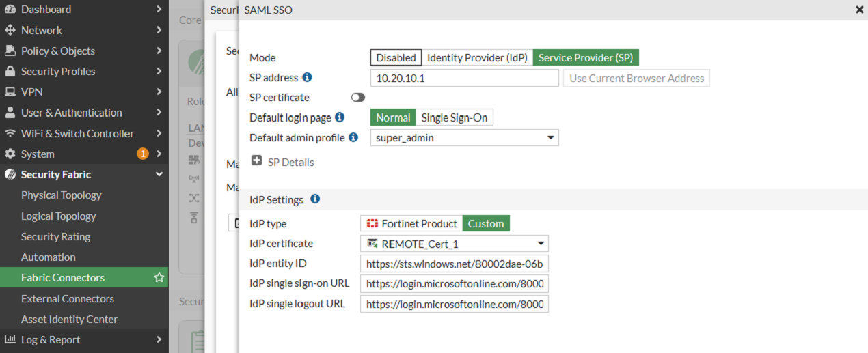
Task: Set Mode to Service Provider (SP)
Action: click(586, 58)
